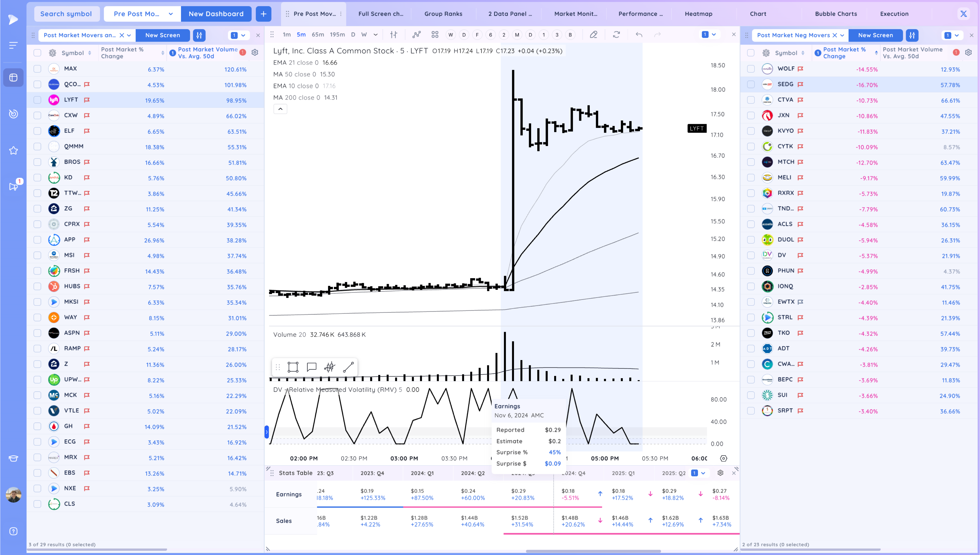
Task: Click the refresh chart icon
Action: click(x=616, y=35)
